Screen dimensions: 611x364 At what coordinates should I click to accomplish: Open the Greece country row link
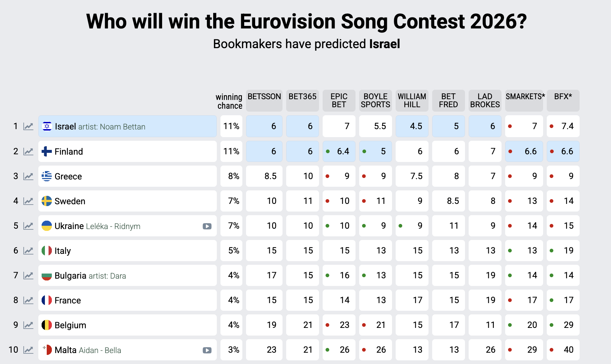68,177
